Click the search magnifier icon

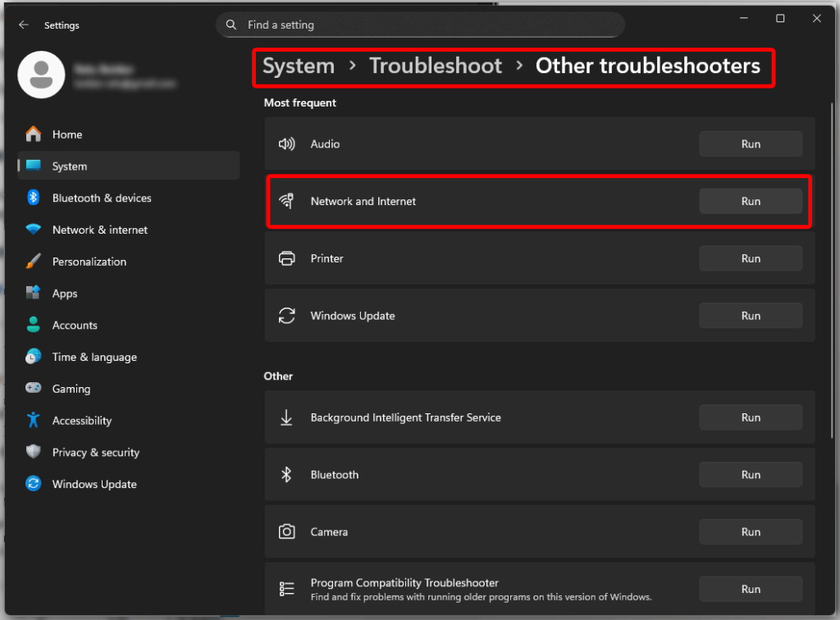coord(231,25)
